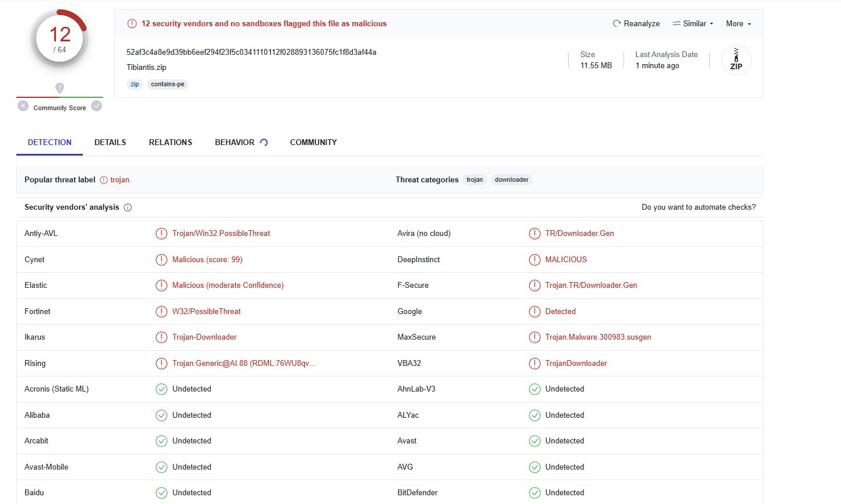The image size is (841, 504).
Task: Click the contains-pe file tag
Action: point(167,84)
